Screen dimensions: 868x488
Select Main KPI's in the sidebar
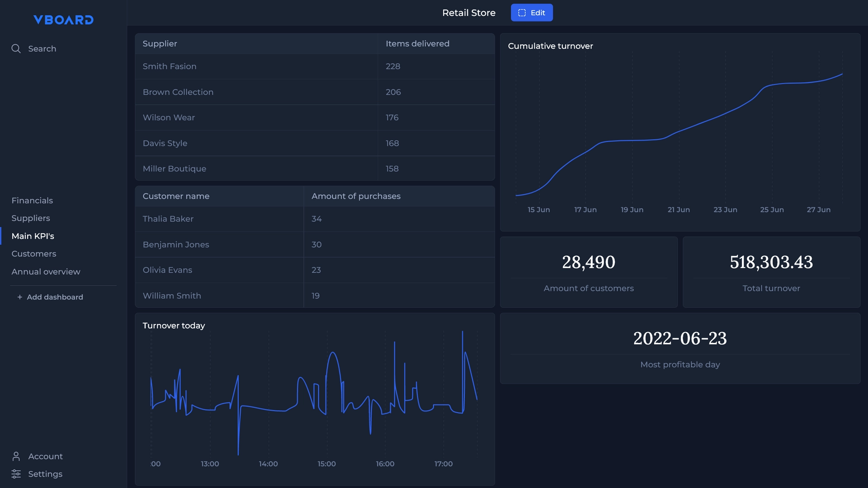click(x=33, y=236)
